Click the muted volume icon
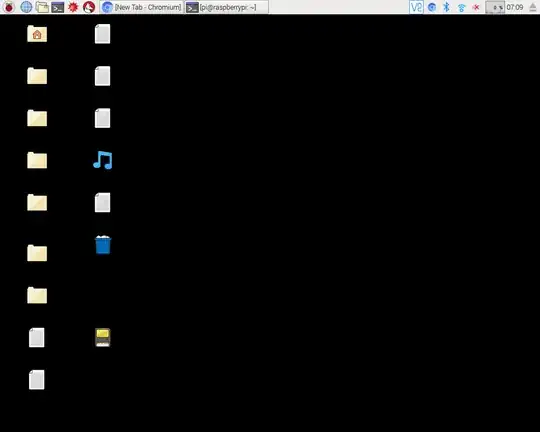 [x=476, y=7]
